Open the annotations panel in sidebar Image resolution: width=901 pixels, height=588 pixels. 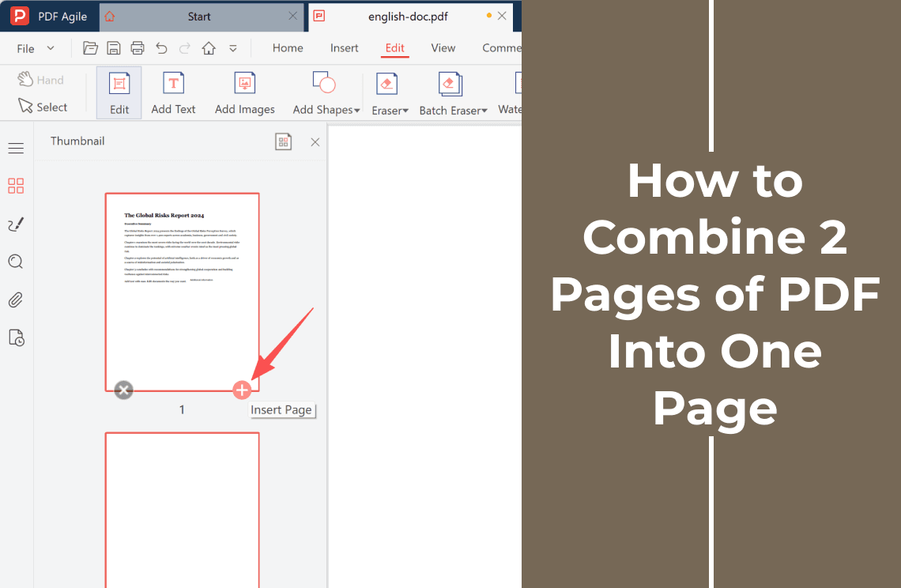[x=16, y=224]
